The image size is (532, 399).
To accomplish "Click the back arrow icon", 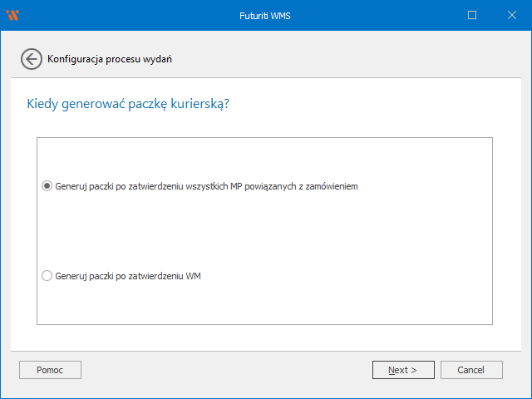I will click(x=31, y=59).
